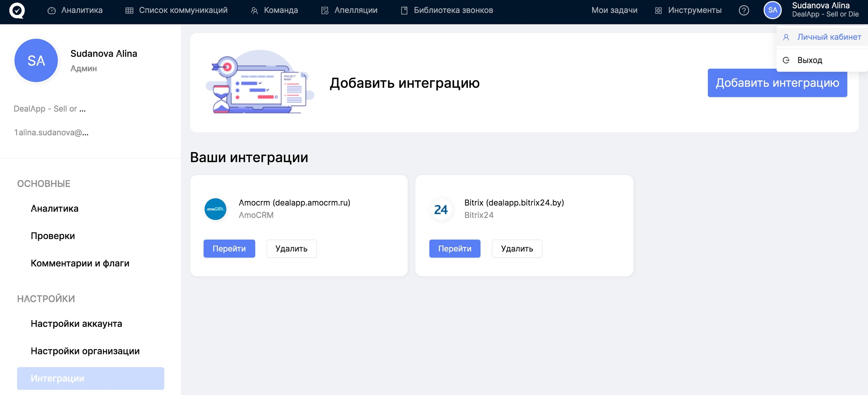Click the help question mark icon

click(744, 10)
